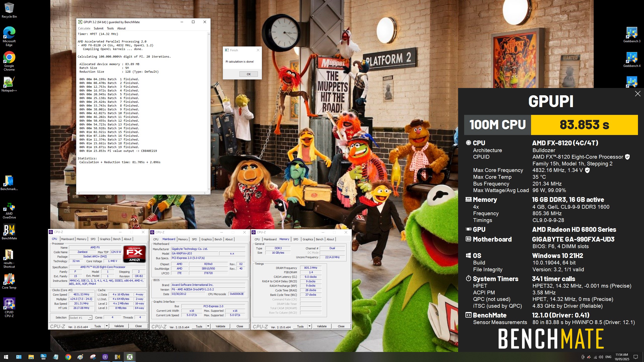Image resolution: width=644 pixels, height=362 pixels.
Task: Open Snipping Tool from the taskbar
Action: [93, 357]
